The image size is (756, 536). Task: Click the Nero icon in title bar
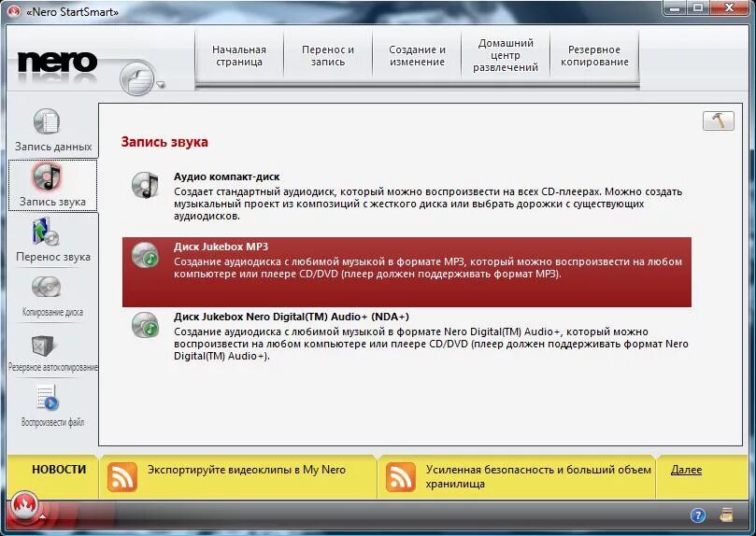tap(13, 10)
